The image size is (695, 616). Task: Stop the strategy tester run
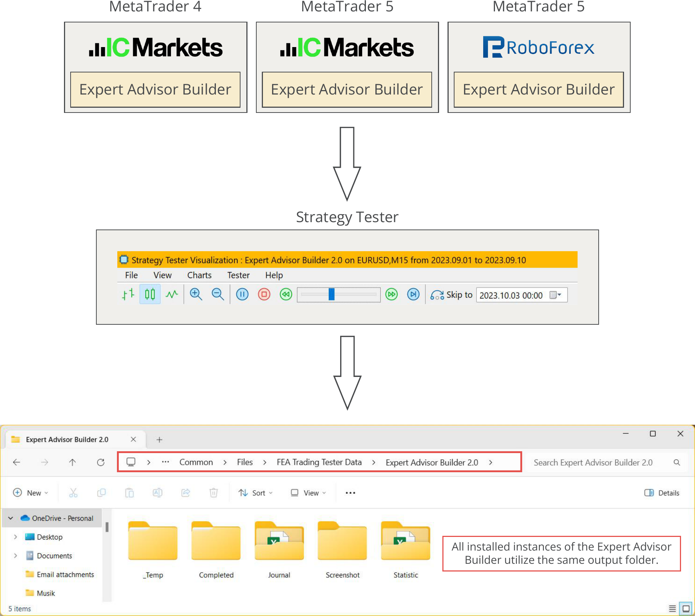264,295
